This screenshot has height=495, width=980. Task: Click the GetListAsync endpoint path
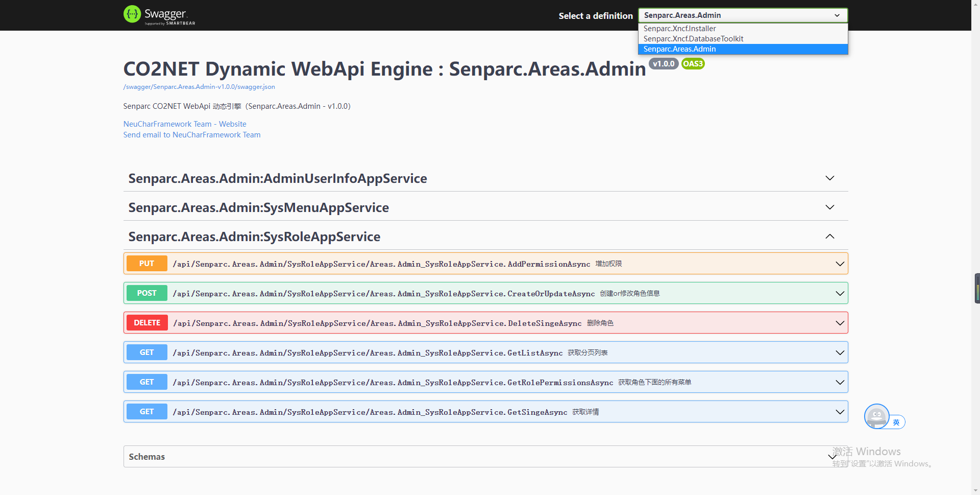pyautogui.click(x=367, y=353)
